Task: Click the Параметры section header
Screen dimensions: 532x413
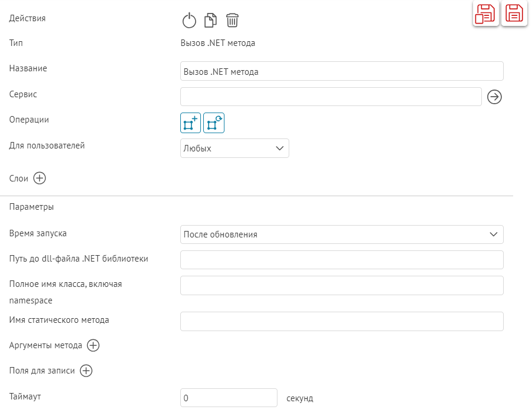Action: (32, 207)
